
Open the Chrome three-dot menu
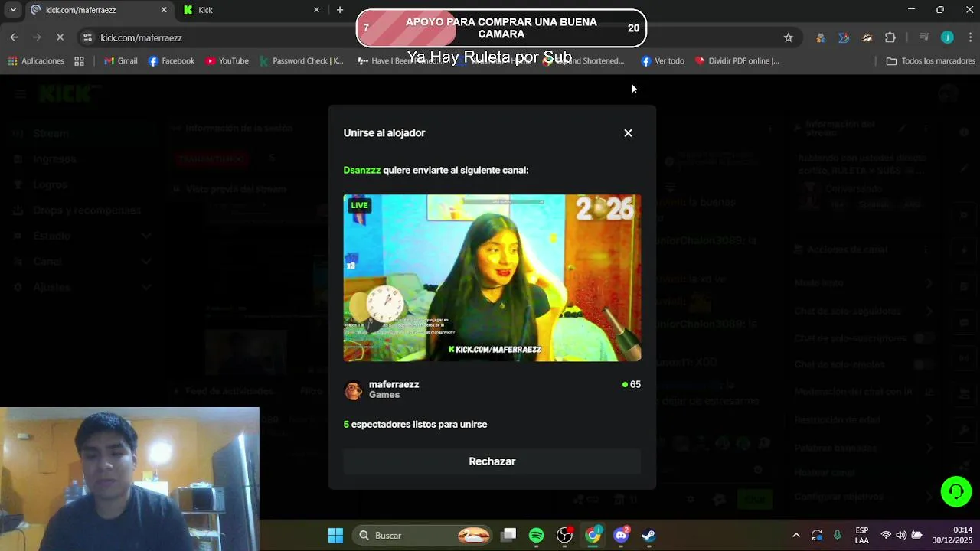pos(969,37)
